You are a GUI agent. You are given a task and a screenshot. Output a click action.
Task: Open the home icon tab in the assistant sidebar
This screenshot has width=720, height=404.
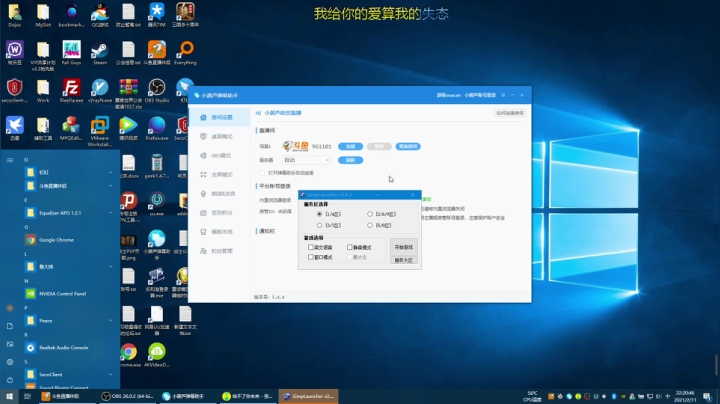pyautogui.click(x=219, y=118)
